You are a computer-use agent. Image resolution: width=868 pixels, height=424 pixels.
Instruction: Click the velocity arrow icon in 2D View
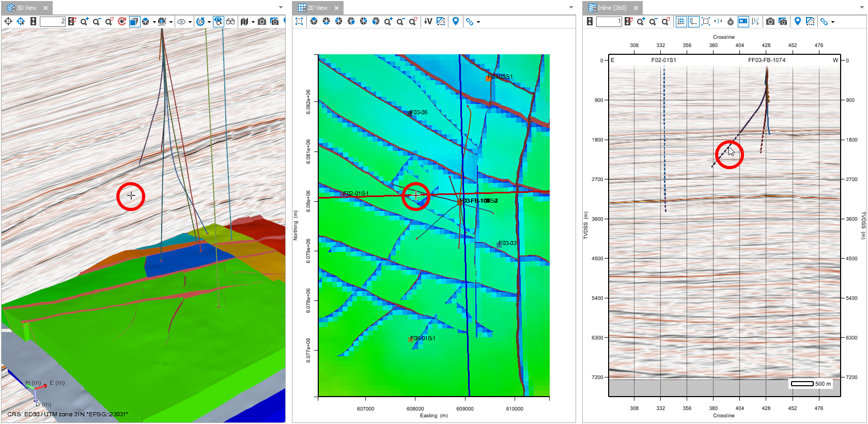[x=428, y=22]
